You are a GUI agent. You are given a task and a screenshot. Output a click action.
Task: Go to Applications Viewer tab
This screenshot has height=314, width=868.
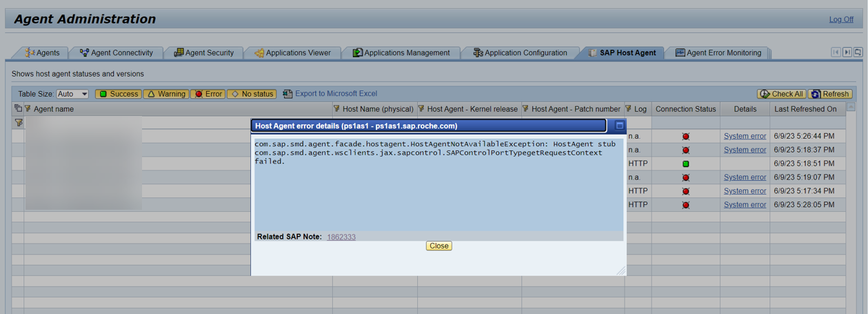(292, 52)
